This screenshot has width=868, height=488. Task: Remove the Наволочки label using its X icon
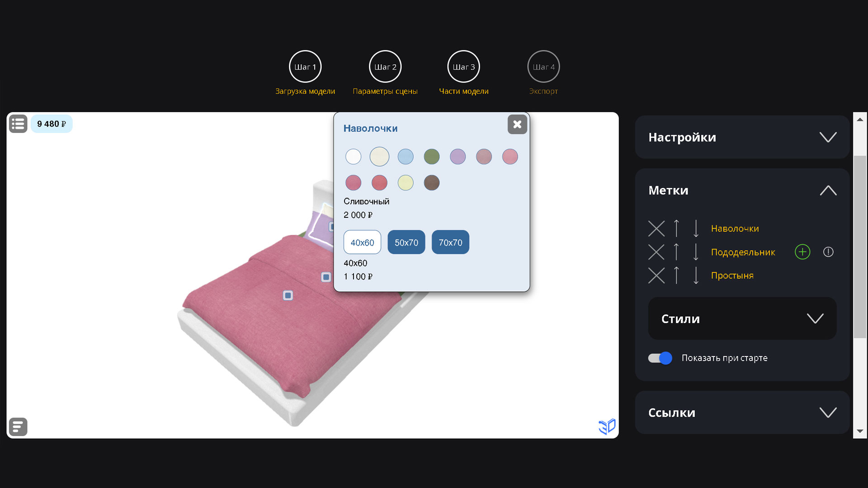pos(656,229)
